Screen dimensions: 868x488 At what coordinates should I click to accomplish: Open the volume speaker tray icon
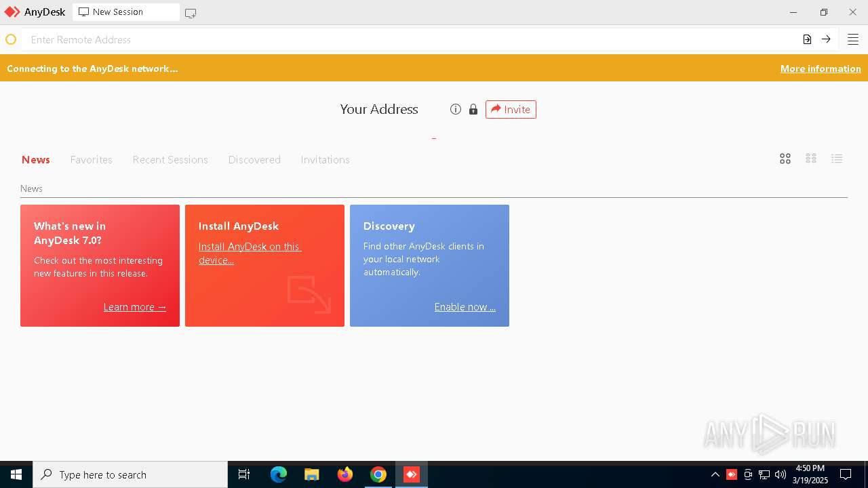coord(781,474)
